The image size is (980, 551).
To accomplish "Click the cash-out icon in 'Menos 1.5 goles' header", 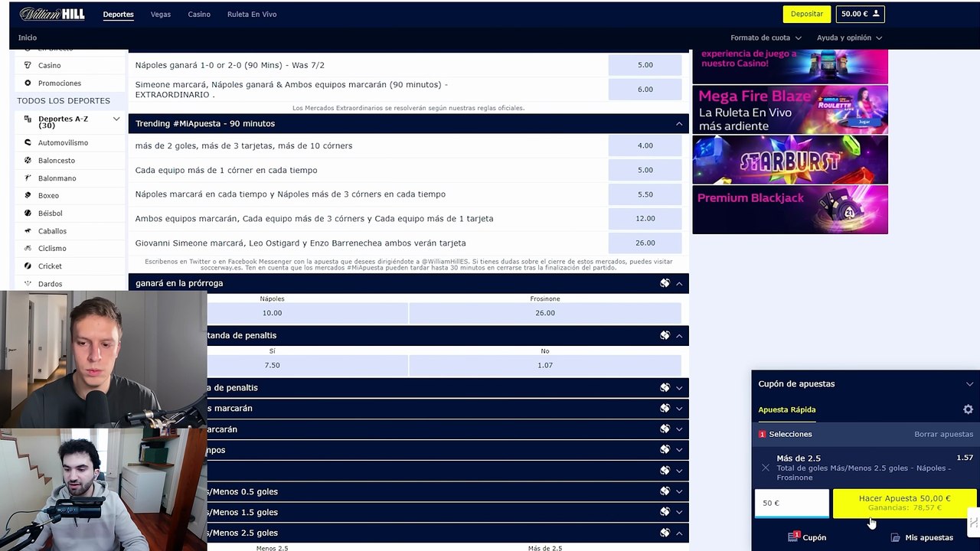I will (x=665, y=512).
